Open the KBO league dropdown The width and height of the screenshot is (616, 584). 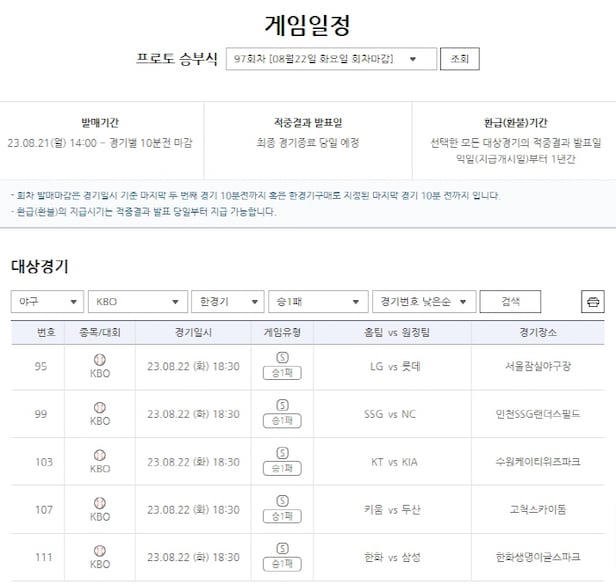[137, 302]
